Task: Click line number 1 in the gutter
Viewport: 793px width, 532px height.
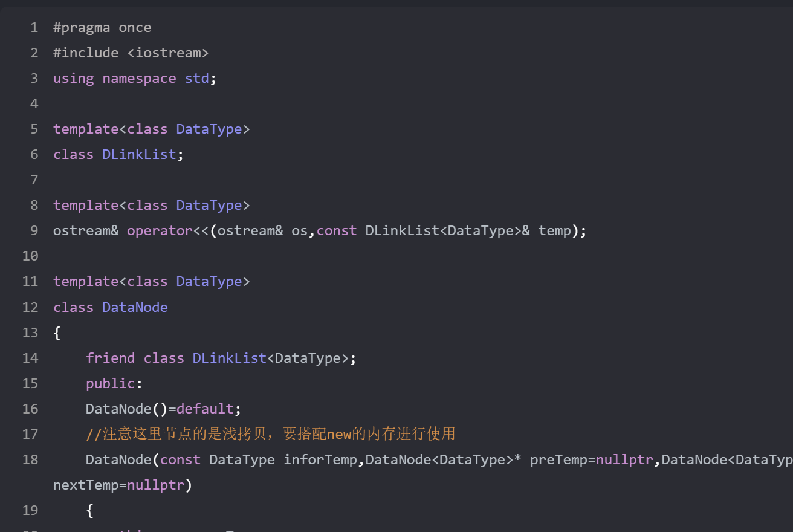Action: (34, 28)
